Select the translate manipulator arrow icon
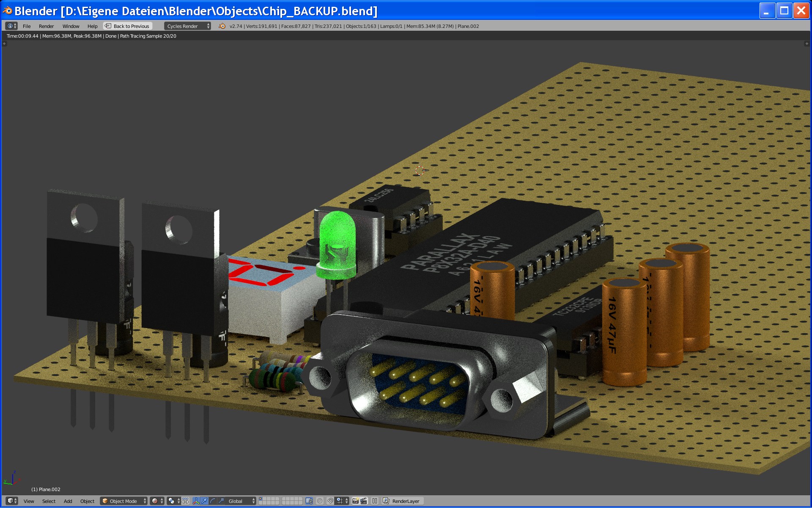Image resolution: width=812 pixels, height=508 pixels. pos(204,501)
